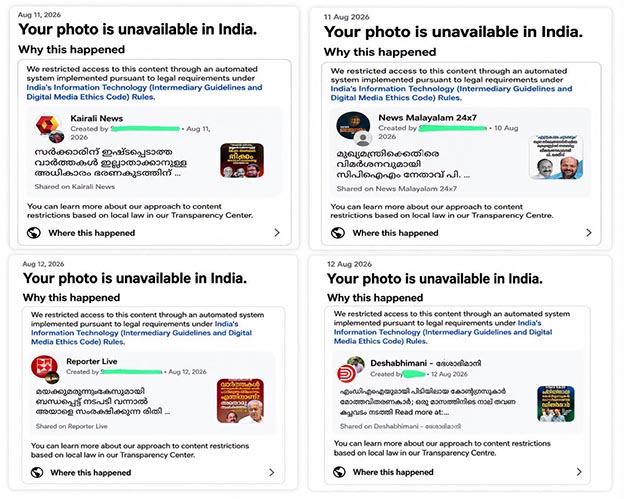Click globe icon in Deshabhimani notice
The image size is (624, 499).
(339, 472)
